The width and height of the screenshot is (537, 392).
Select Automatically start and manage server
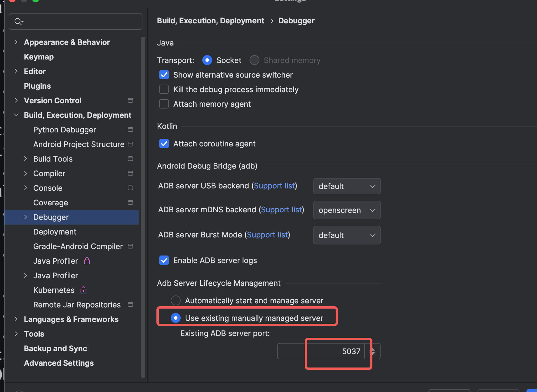coord(176,300)
